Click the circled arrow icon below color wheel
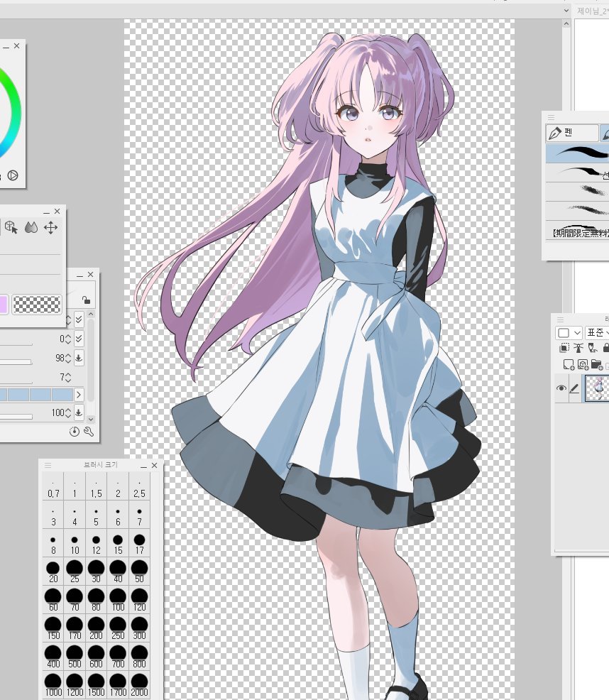 click(x=13, y=175)
